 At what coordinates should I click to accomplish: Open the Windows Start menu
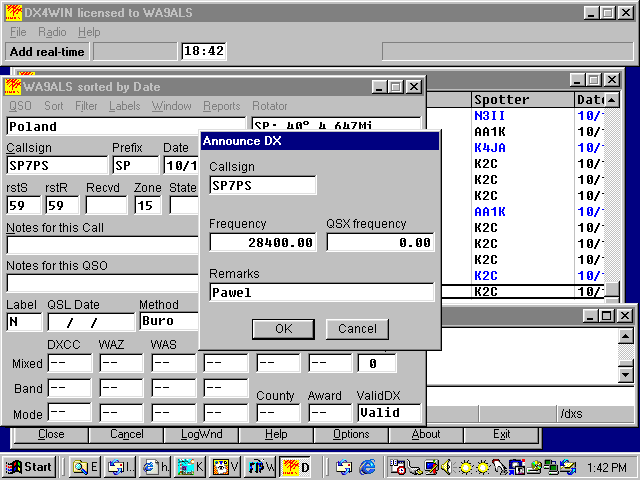click(30, 467)
